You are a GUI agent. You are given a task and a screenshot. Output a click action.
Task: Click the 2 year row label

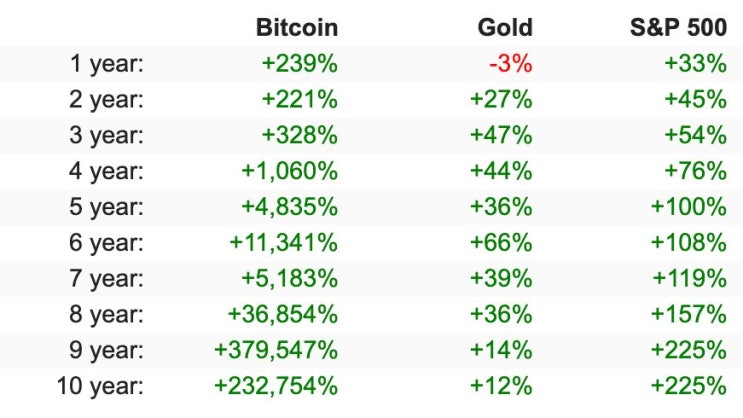tap(106, 100)
